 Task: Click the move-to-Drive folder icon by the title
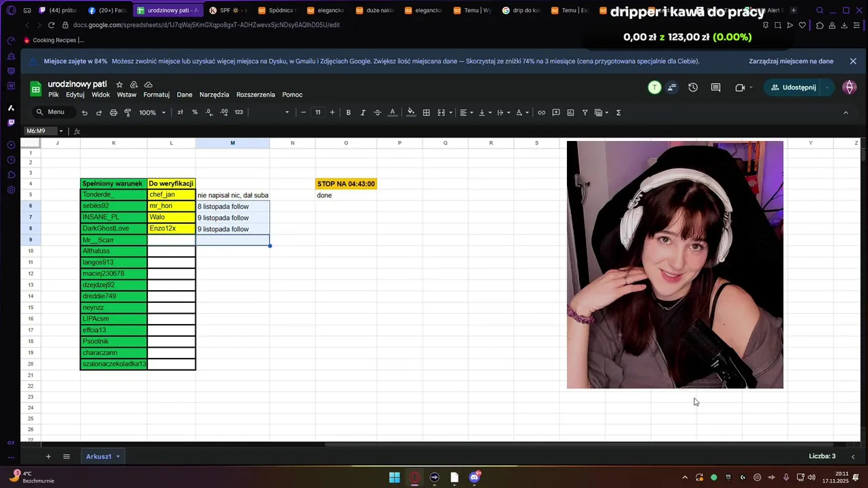[x=134, y=85]
